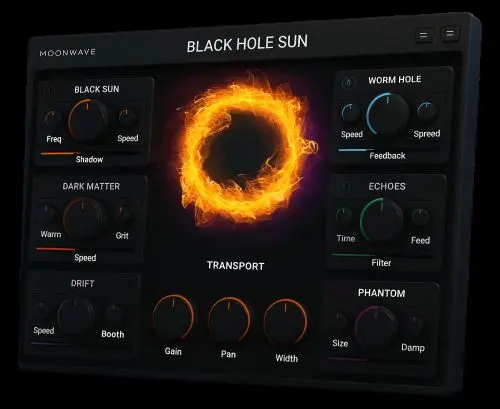The image size is (500, 409).
Task: Click the PHANTOM module title
Action: click(382, 293)
